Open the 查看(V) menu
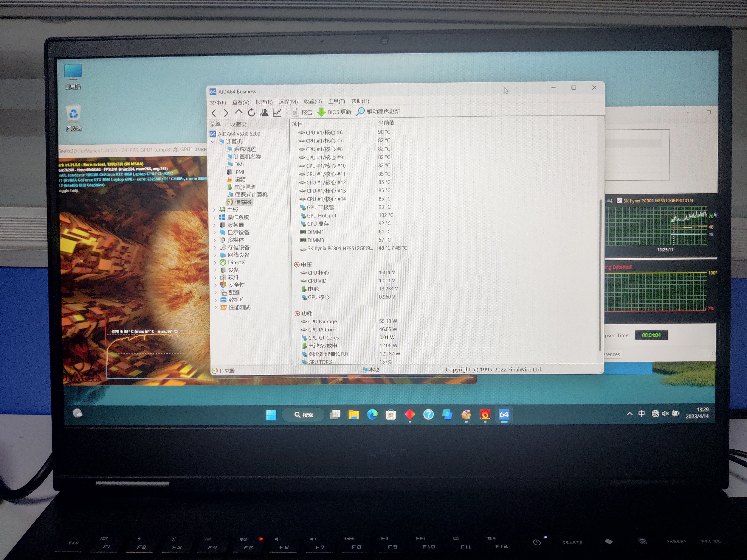747x560 pixels. point(241,102)
